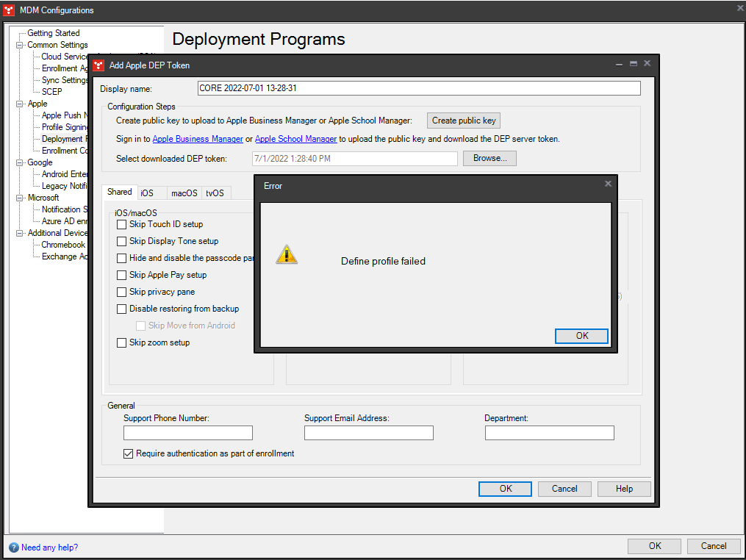
Task: Select Chromebook in the sidebar tree
Action: coord(63,244)
